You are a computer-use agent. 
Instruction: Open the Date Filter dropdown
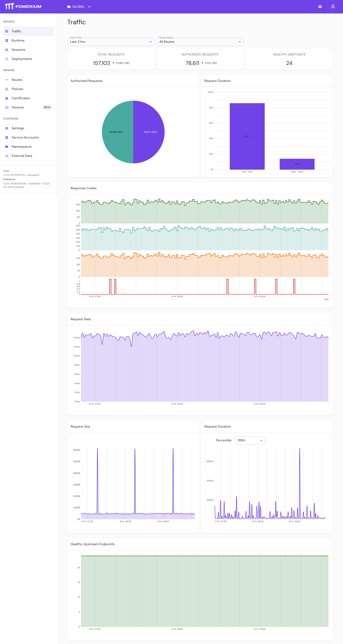111,42
